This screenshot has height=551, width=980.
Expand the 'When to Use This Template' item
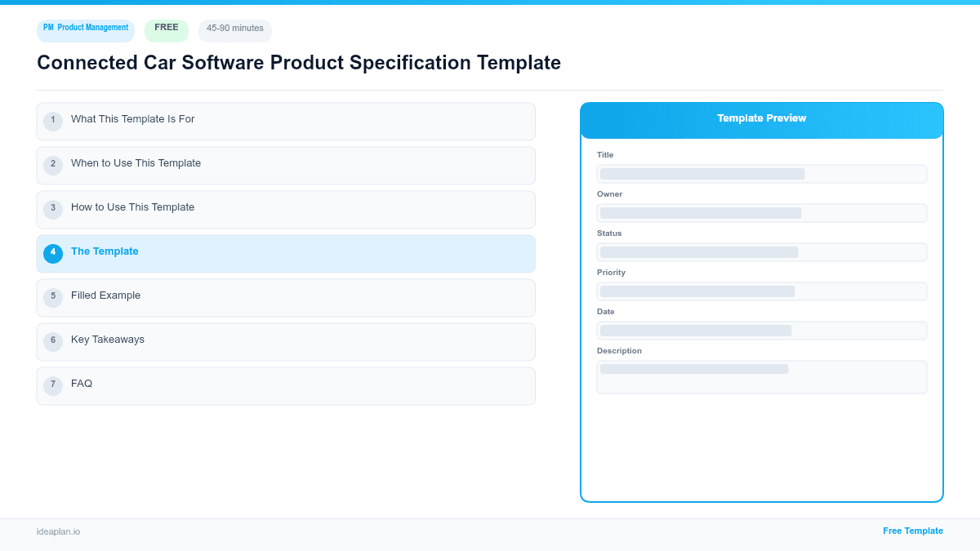coord(286,165)
